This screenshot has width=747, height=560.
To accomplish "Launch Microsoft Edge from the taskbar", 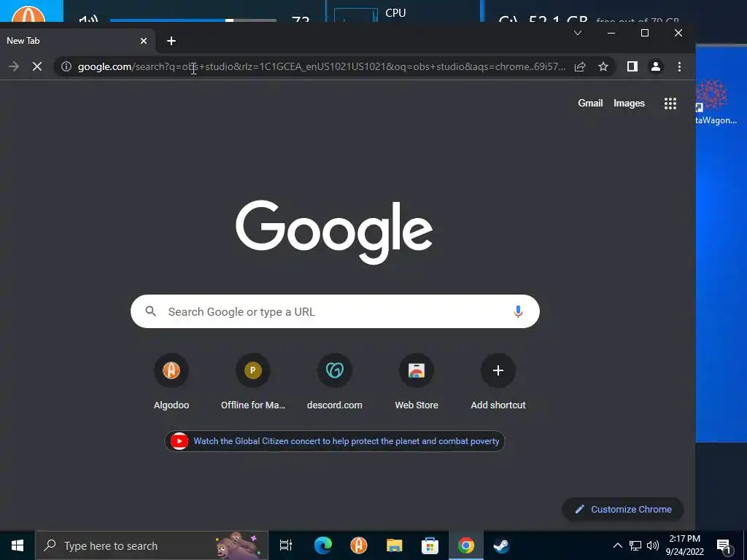I will 322,545.
